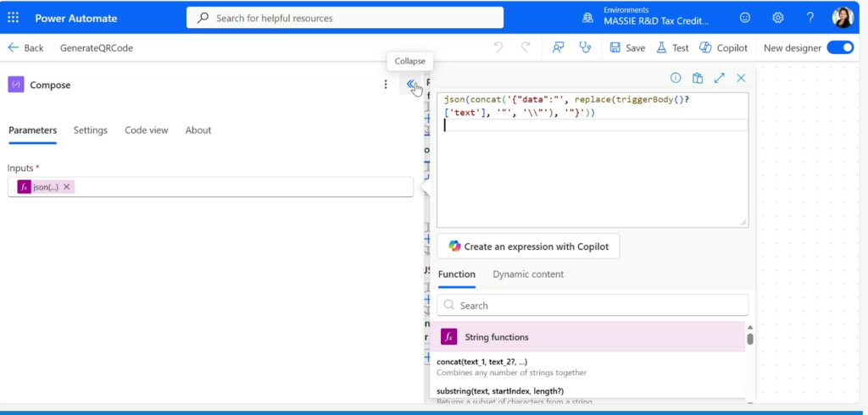
Task: Switch to the Code view tab
Action: (146, 130)
